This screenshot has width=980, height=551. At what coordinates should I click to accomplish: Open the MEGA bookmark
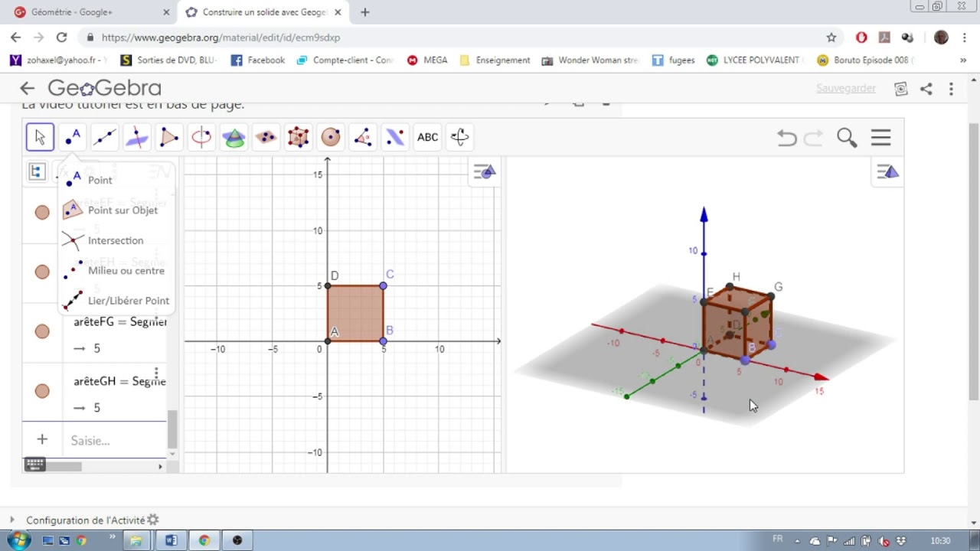[x=427, y=60]
